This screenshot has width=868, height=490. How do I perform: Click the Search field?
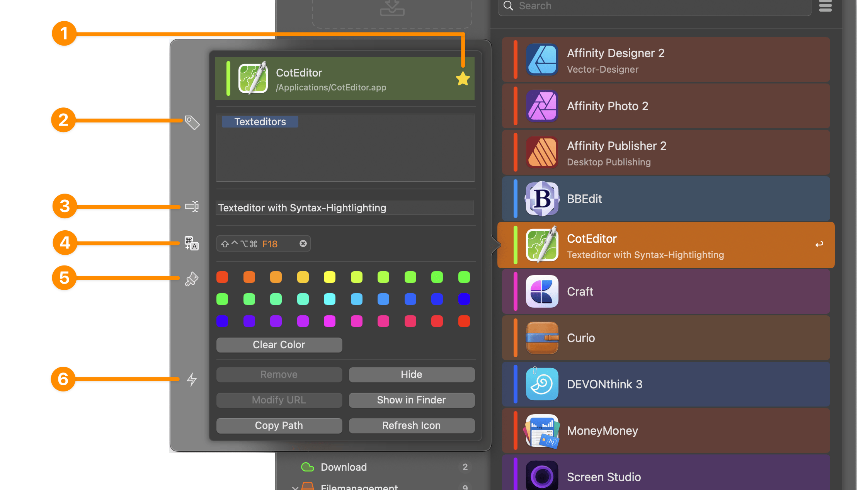(x=655, y=6)
